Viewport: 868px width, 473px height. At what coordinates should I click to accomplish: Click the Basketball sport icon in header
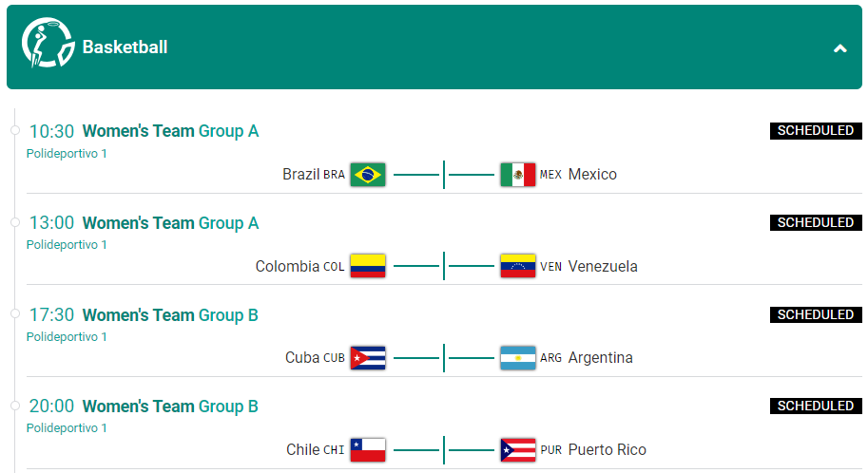click(x=48, y=43)
